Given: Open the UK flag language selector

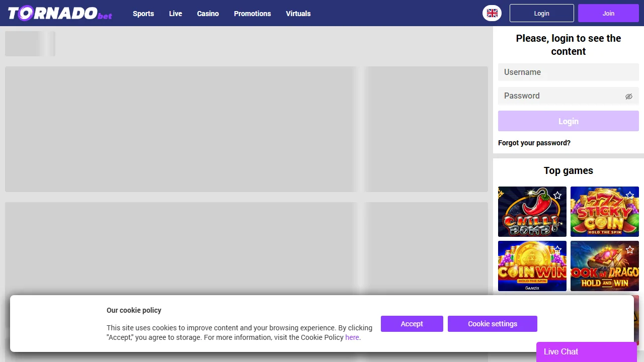Looking at the screenshot, I should pos(492,13).
